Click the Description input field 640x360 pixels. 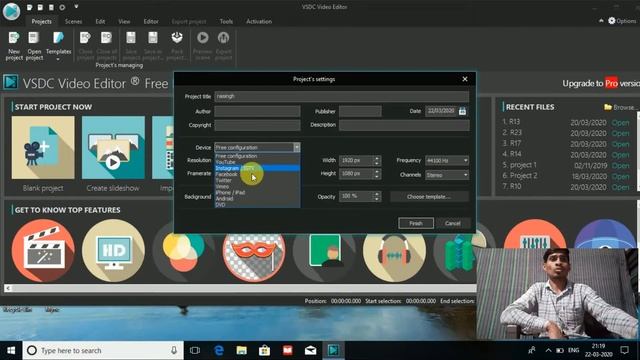point(404,125)
